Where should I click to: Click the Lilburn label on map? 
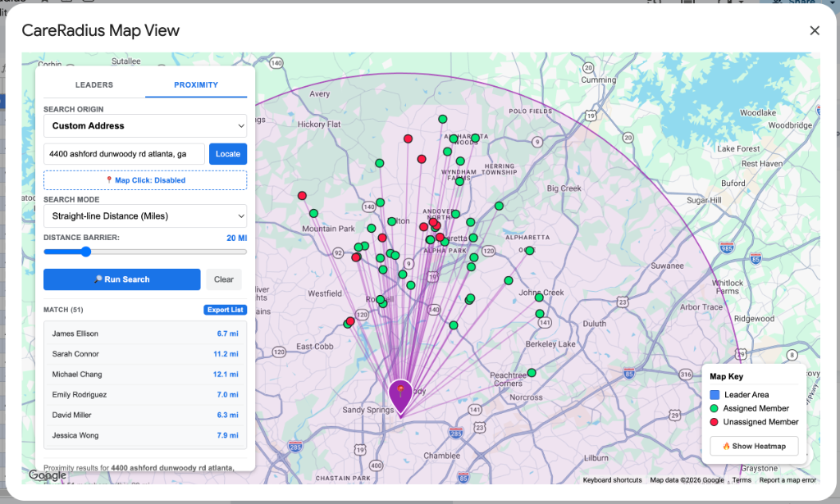click(x=596, y=458)
